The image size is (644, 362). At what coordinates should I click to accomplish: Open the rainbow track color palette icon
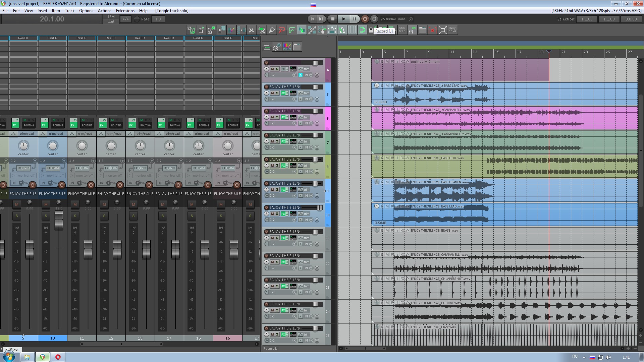287,47
